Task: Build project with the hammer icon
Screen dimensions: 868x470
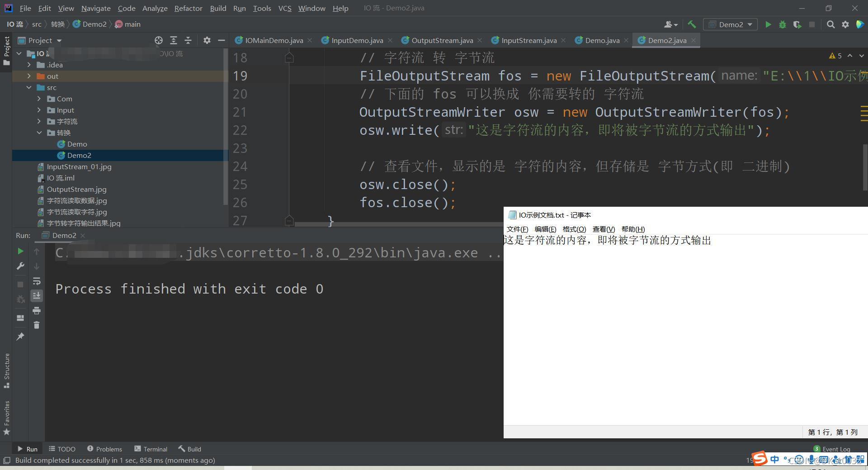Action: pos(692,24)
